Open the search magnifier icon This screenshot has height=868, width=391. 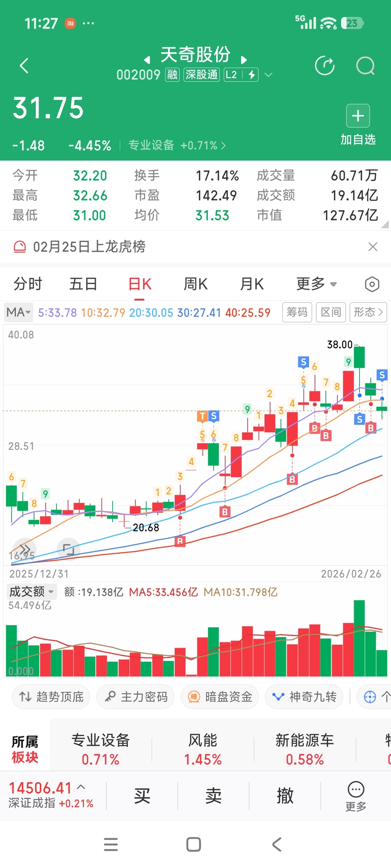pos(365,66)
